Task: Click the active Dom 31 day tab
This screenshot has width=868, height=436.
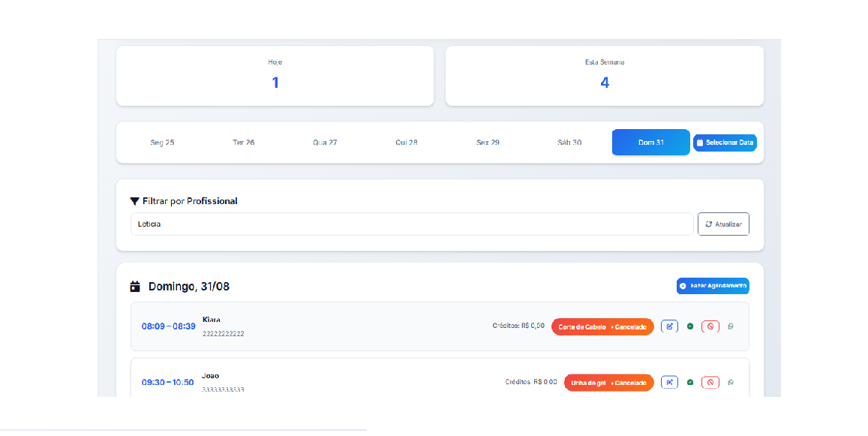Action: tap(650, 143)
